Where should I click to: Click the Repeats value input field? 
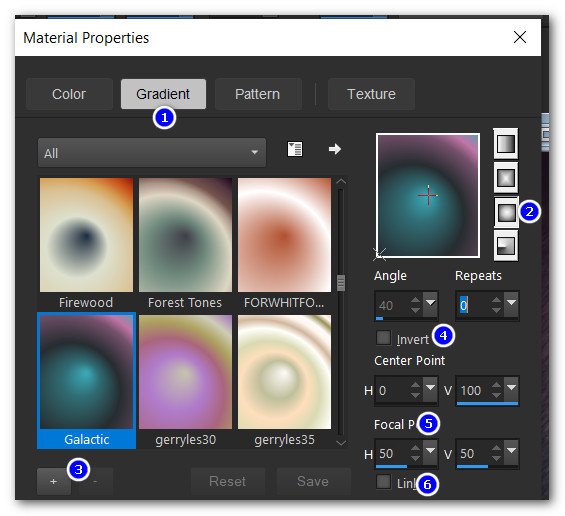473,306
